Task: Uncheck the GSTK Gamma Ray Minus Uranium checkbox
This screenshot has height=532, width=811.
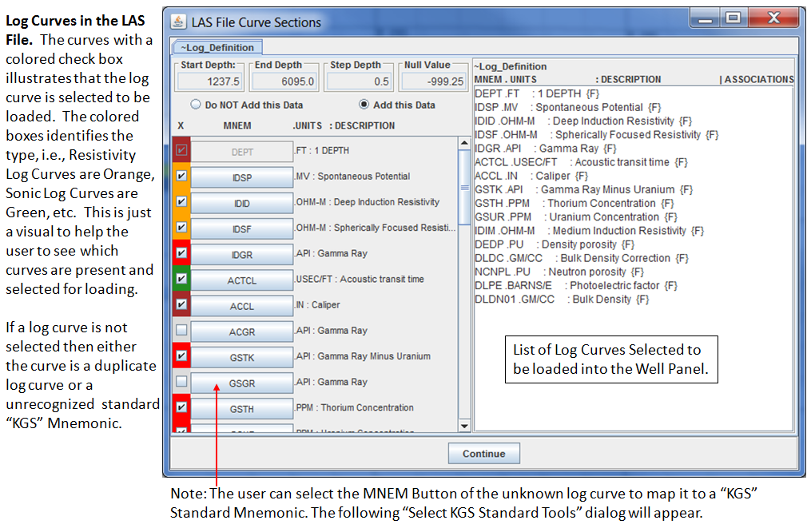Action: point(181,355)
